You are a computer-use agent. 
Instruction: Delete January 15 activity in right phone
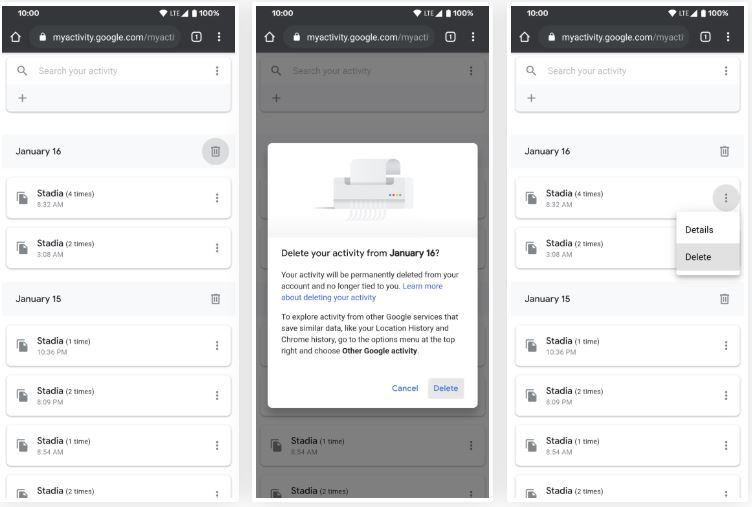tap(724, 299)
